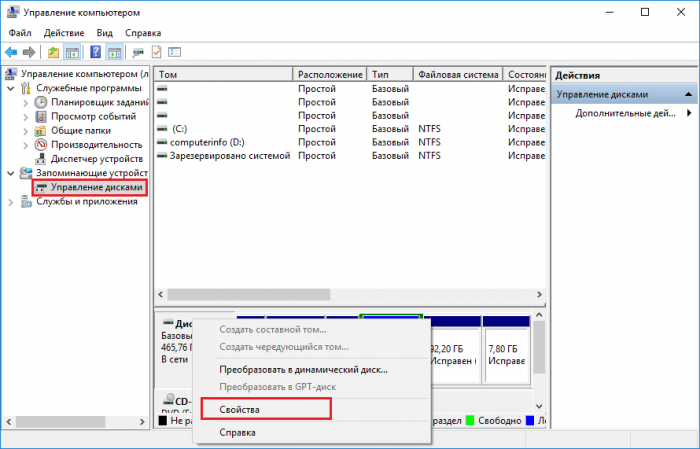The width and height of the screenshot is (700, 449).
Task: Expand the Службы и приложения node
Action: point(11,202)
